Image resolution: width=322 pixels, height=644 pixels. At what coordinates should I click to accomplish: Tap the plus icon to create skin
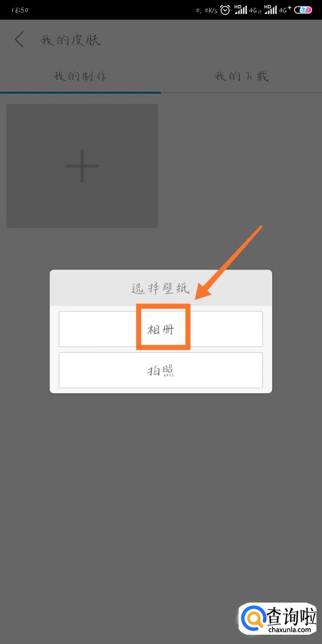tap(82, 166)
